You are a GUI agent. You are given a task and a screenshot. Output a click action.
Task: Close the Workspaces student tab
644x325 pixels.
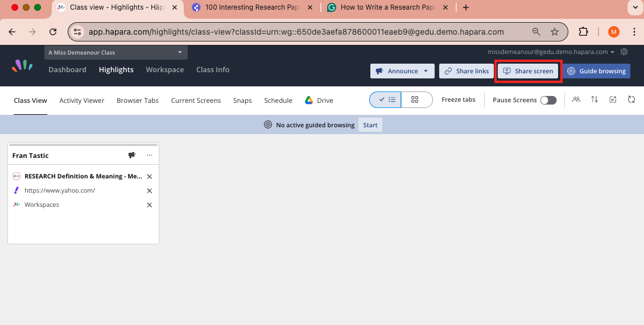click(150, 205)
